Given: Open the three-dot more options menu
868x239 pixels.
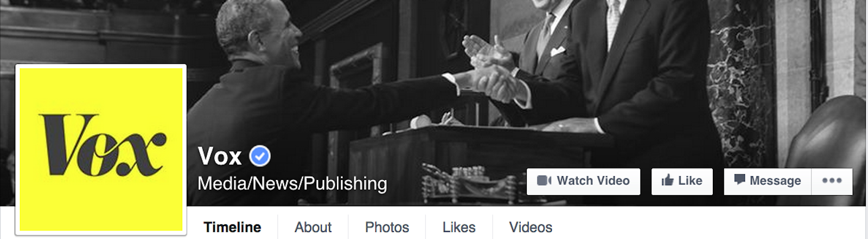Looking at the screenshot, I should [832, 181].
